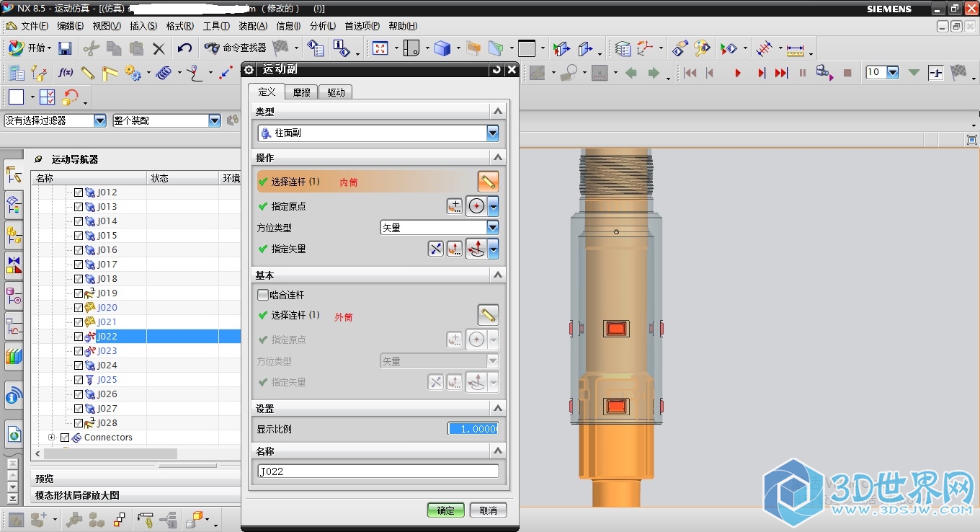
Task: Open the 命令查找器 command finder
Action: (236, 48)
